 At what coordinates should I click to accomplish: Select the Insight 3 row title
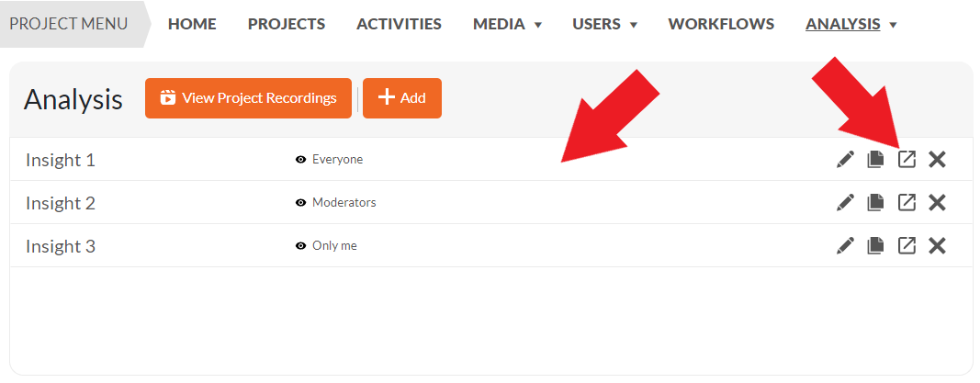61,247
